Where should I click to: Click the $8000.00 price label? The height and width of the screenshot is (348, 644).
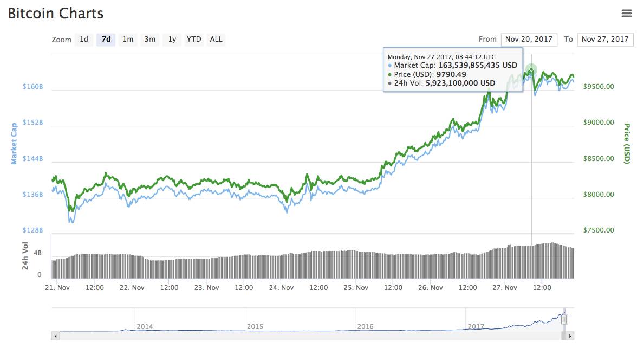point(599,195)
